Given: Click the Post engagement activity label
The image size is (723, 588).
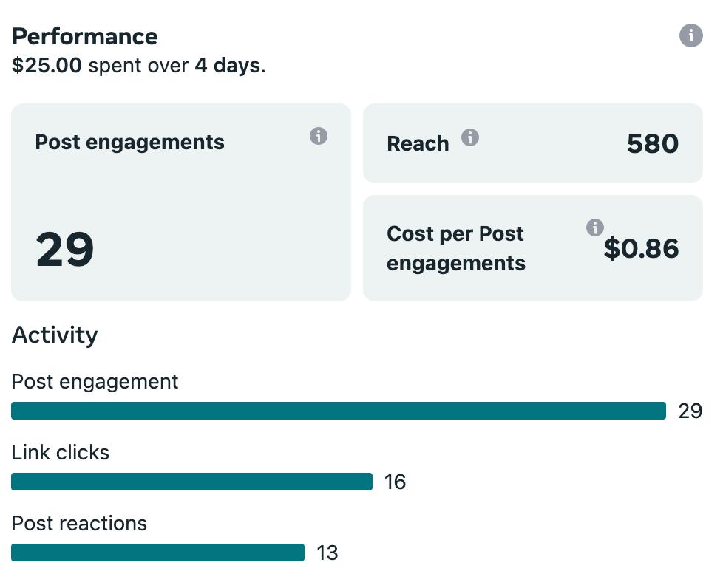Looking at the screenshot, I should pyautogui.click(x=95, y=381).
